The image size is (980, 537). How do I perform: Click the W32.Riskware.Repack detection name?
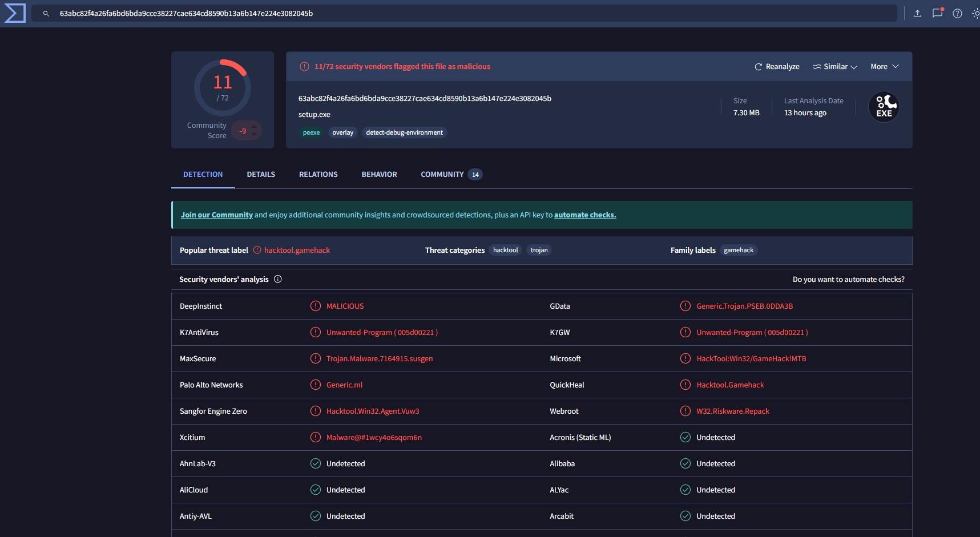[x=733, y=411]
